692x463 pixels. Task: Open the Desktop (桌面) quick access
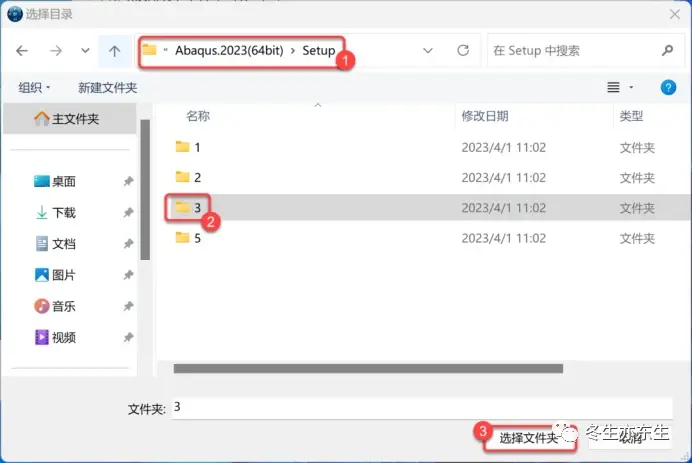pos(55,181)
